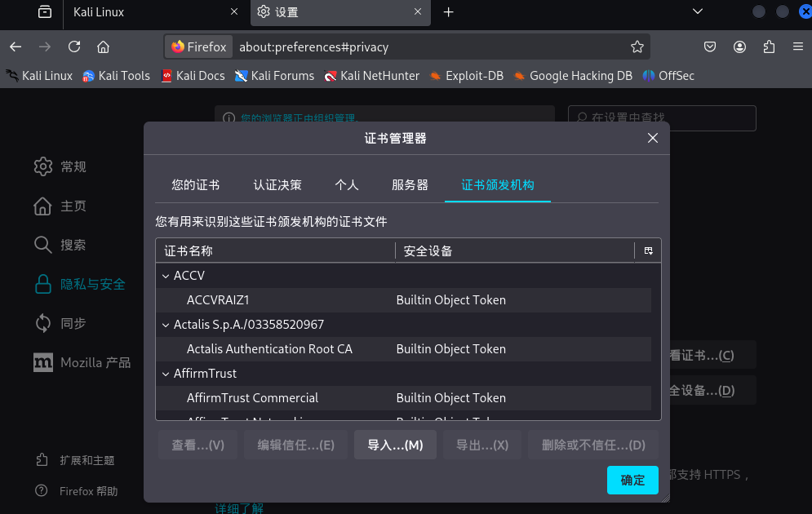Open the extensions puzzle icon
Viewport: 812px width, 514px height.
[x=769, y=47]
